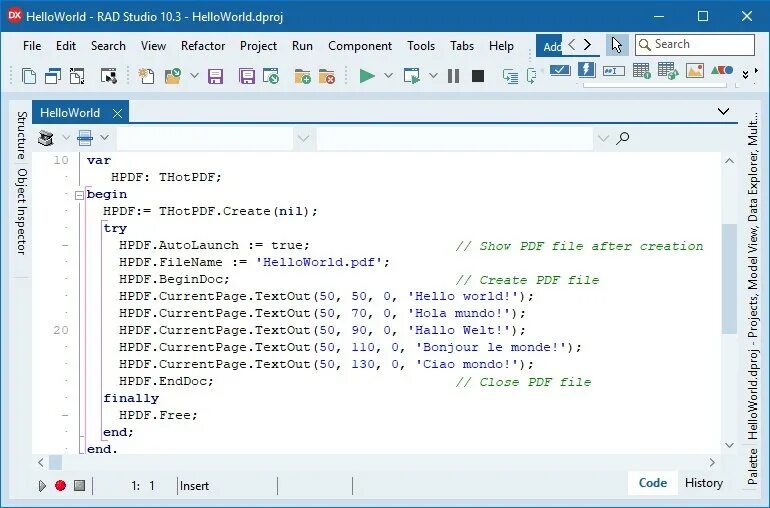Open the Help menu

[x=501, y=46]
